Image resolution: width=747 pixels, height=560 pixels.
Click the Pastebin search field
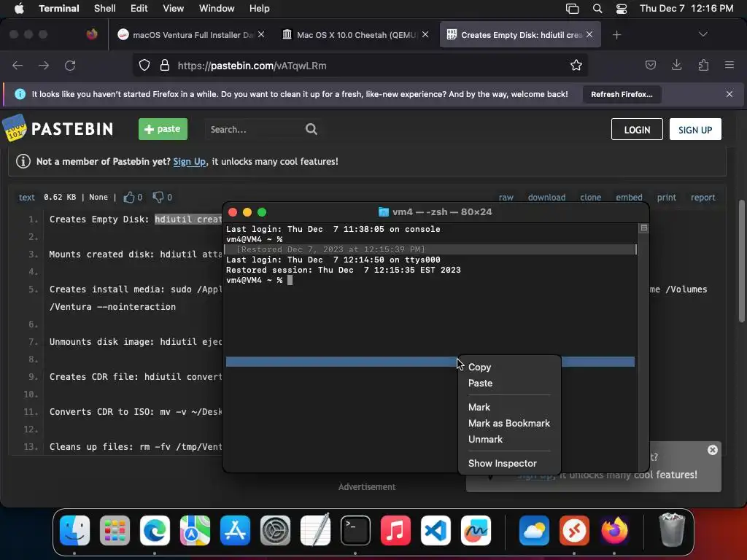(x=255, y=130)
